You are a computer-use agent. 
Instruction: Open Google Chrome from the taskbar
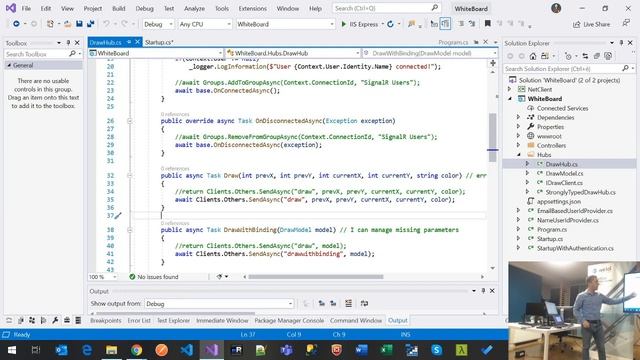point(136,350)
